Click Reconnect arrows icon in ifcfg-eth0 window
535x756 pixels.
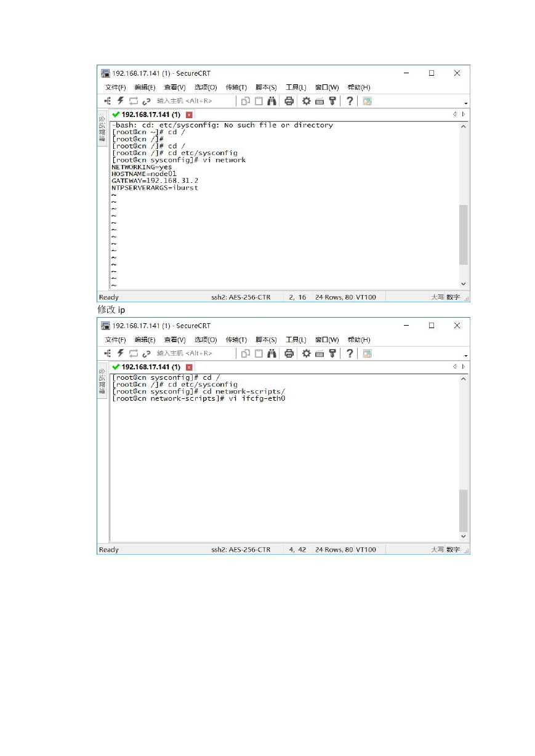(x=134, y=353)
